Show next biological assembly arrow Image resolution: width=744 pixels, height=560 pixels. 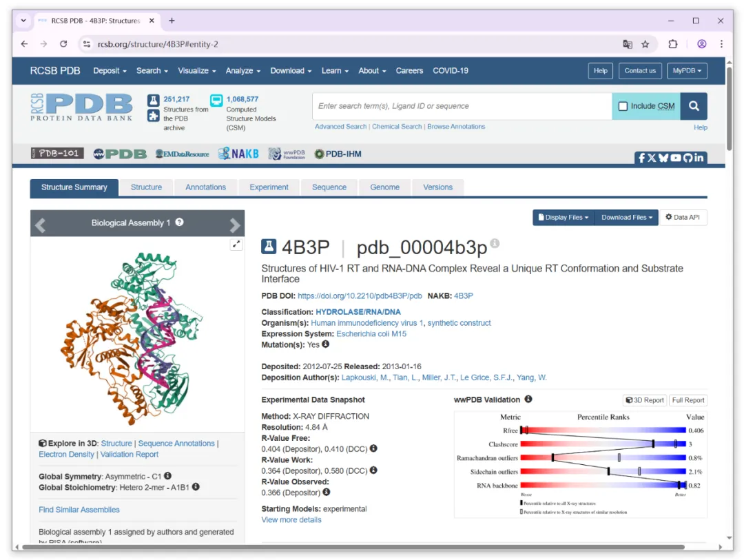[234, 225]
